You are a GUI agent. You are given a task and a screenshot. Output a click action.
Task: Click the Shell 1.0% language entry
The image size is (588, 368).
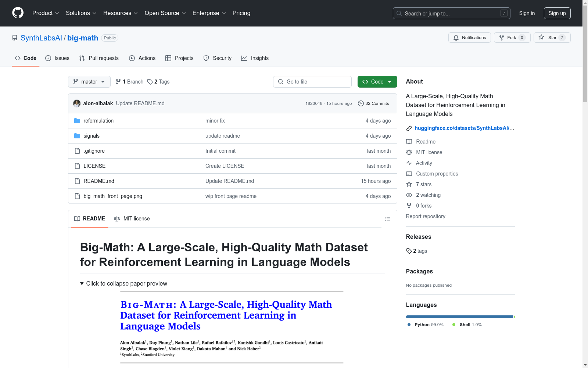coord(467,325)
